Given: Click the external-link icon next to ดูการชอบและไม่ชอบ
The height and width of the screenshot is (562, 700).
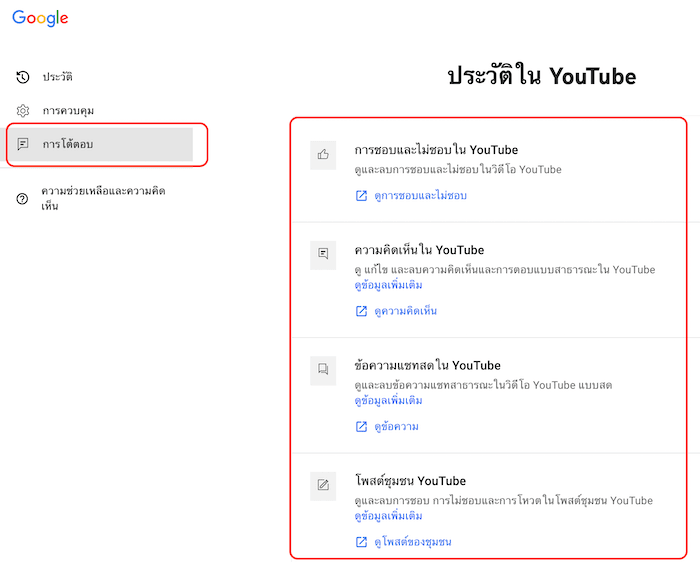Looking at the screenshot, I should pos(361,196).
